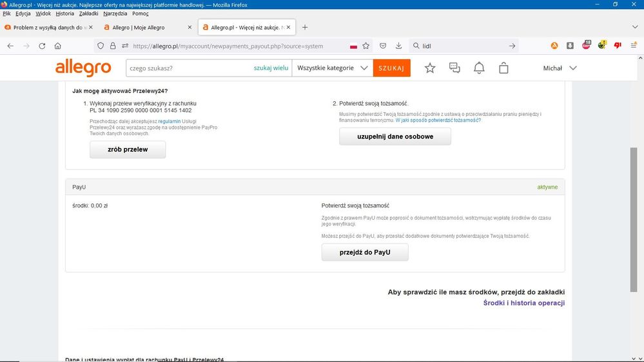Bookmark this page with star icon
This screenshot has height=362, width=644.
click(366, 46)
